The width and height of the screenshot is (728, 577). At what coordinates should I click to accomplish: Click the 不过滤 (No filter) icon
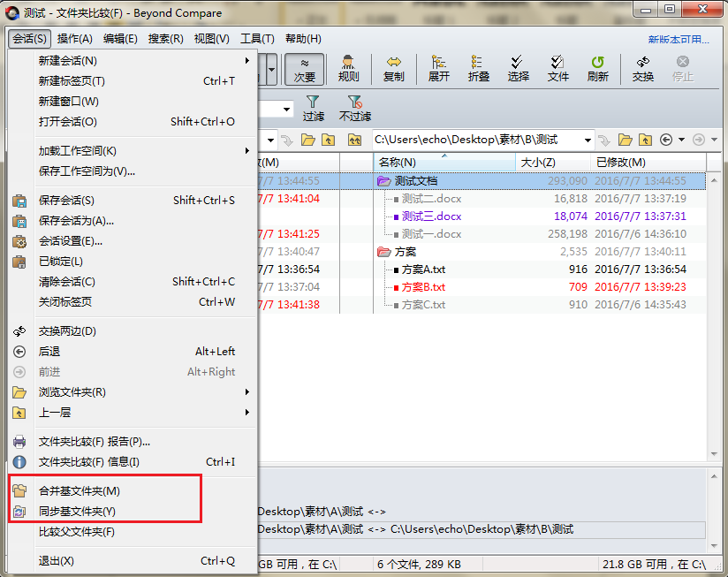coord(354,109)
